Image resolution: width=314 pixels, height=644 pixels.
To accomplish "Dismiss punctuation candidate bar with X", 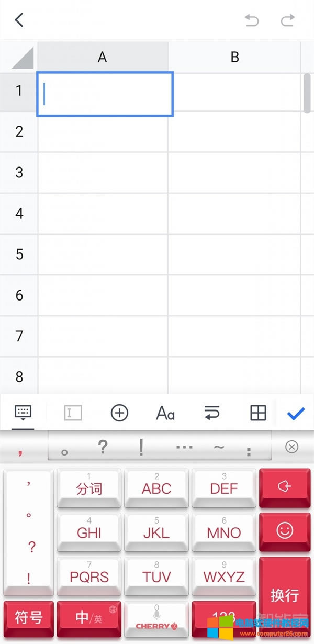I will [292, 447].
